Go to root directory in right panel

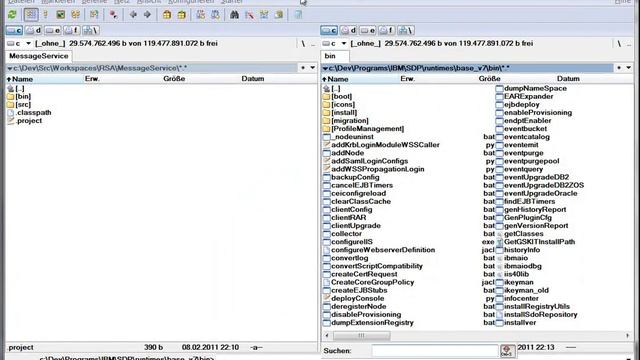click(619, 43)
